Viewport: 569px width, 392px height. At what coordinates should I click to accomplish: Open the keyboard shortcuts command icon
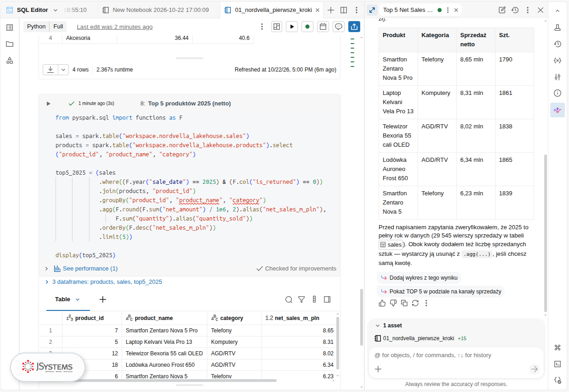558,347
